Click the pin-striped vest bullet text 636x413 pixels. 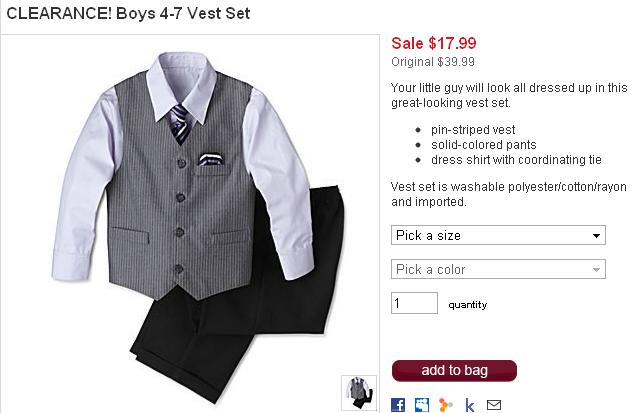click(473, 130)
